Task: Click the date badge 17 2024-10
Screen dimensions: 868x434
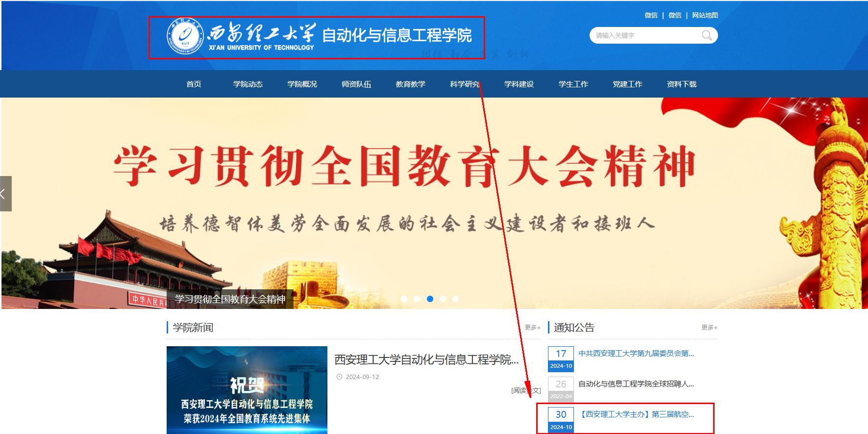Action: [x=561, y=359]
